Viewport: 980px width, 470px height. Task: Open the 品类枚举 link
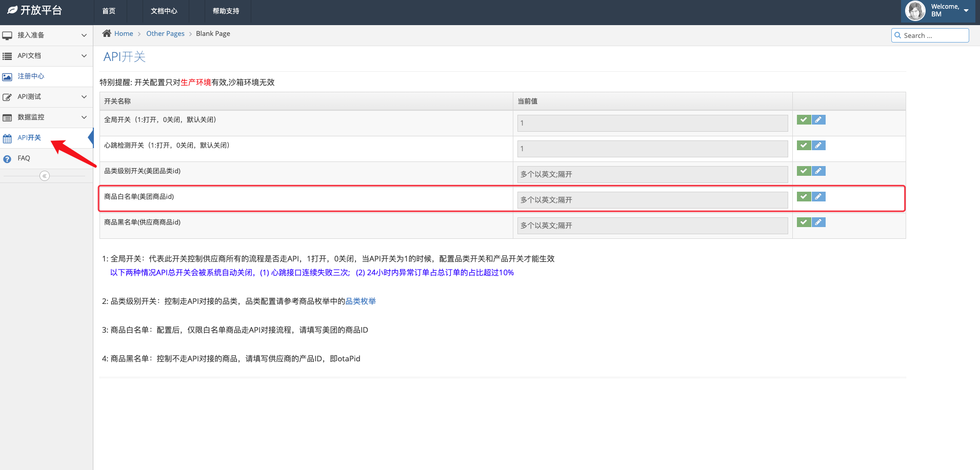click(x=361, y=301)
